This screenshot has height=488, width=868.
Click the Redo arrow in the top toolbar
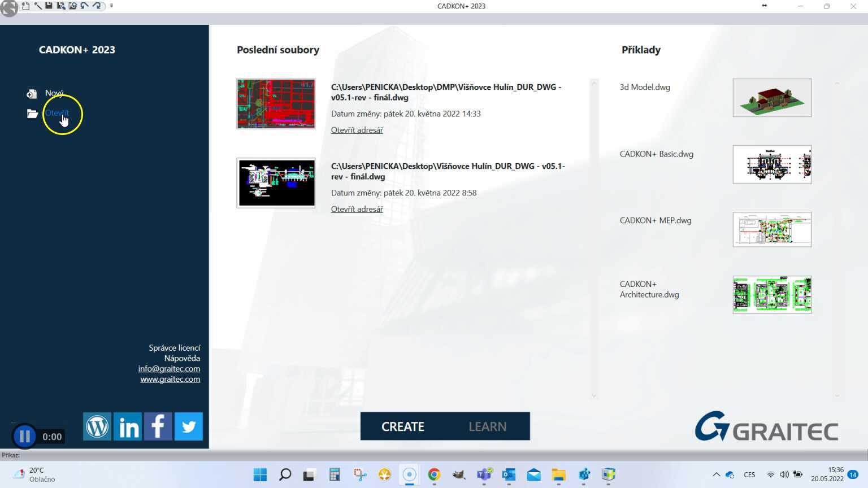coord(97,6)
